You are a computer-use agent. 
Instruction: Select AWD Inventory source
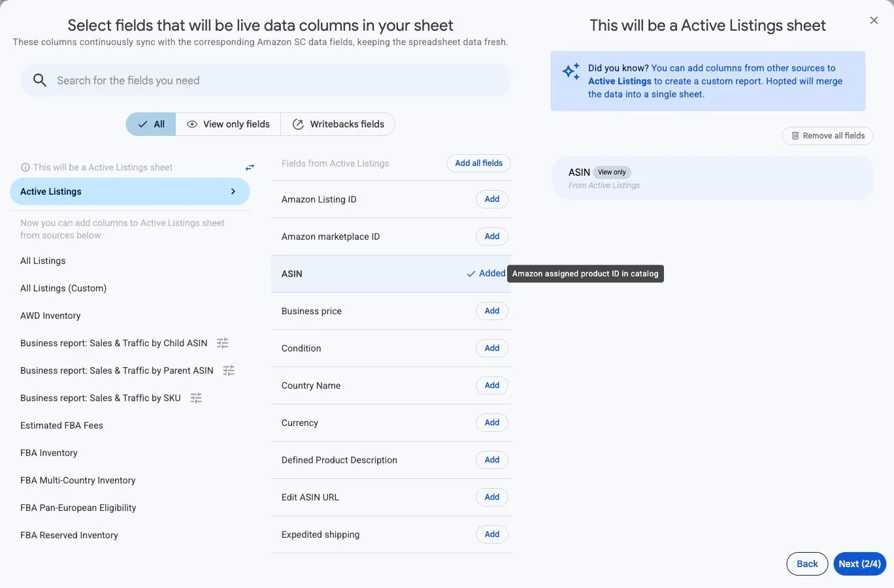point(50,316)
